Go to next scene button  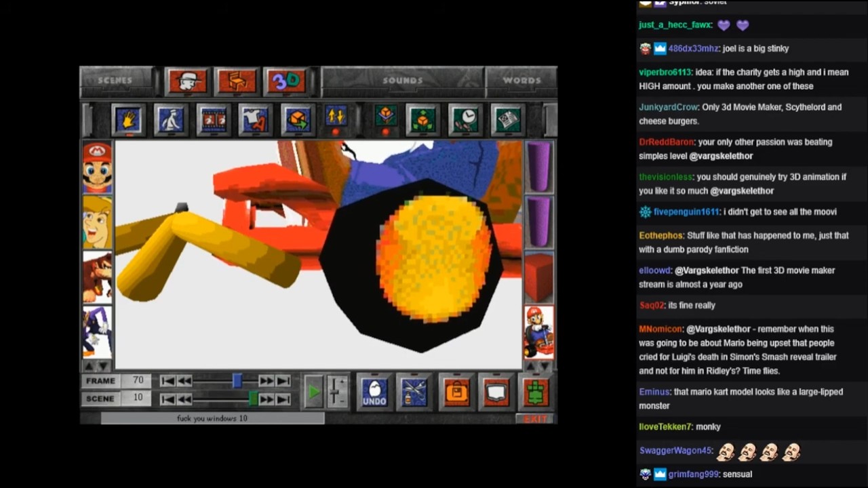267,399
